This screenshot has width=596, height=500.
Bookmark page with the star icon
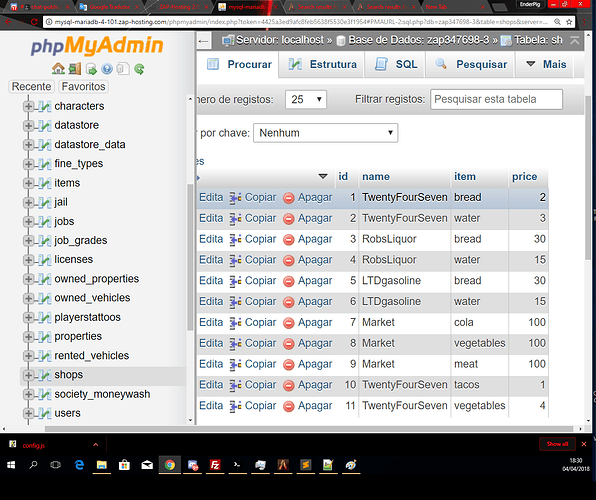569,22
